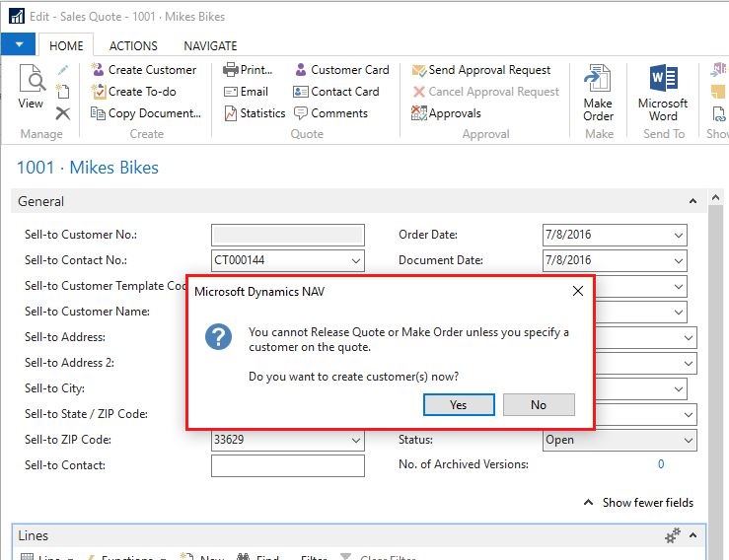Click the Print icon in Quote group
The height and width of the screenshot is (560, 729).
(230, 70)
